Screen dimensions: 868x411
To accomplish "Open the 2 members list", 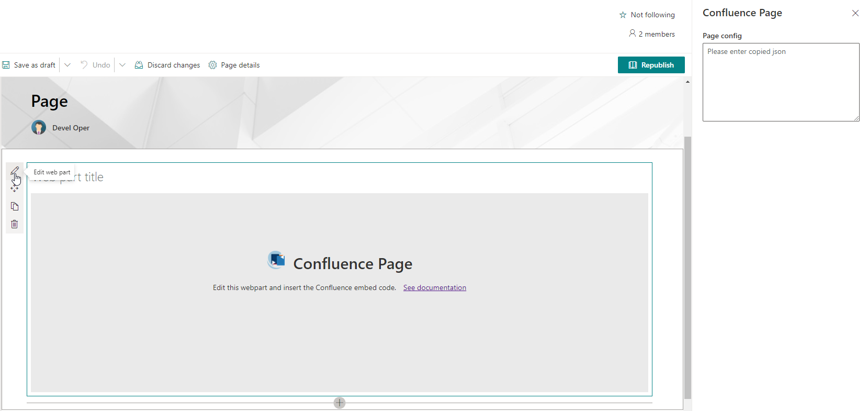I will (652, 34).
